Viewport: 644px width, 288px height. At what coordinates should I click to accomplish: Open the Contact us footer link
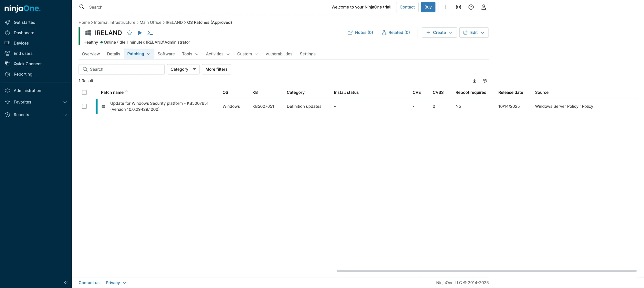(89, 283)
